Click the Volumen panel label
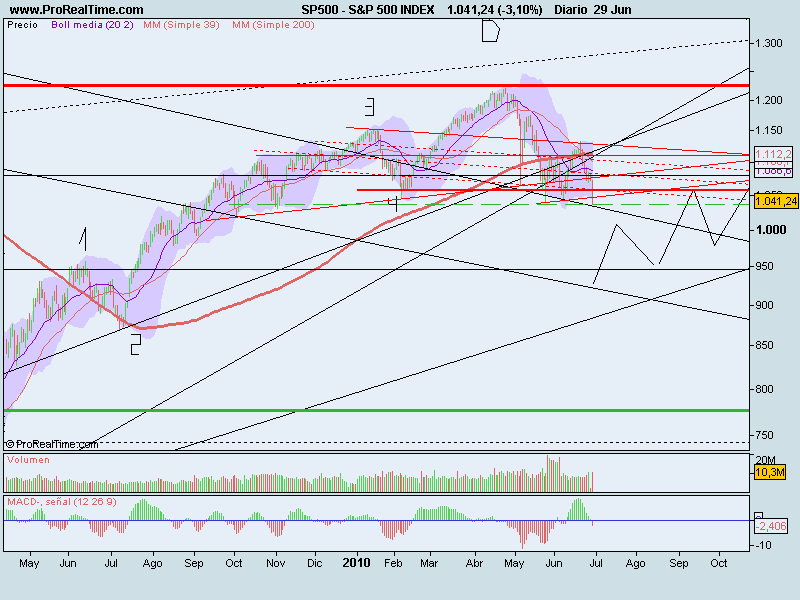Viewport: 800px width, 600px height. tap(29, 460)
